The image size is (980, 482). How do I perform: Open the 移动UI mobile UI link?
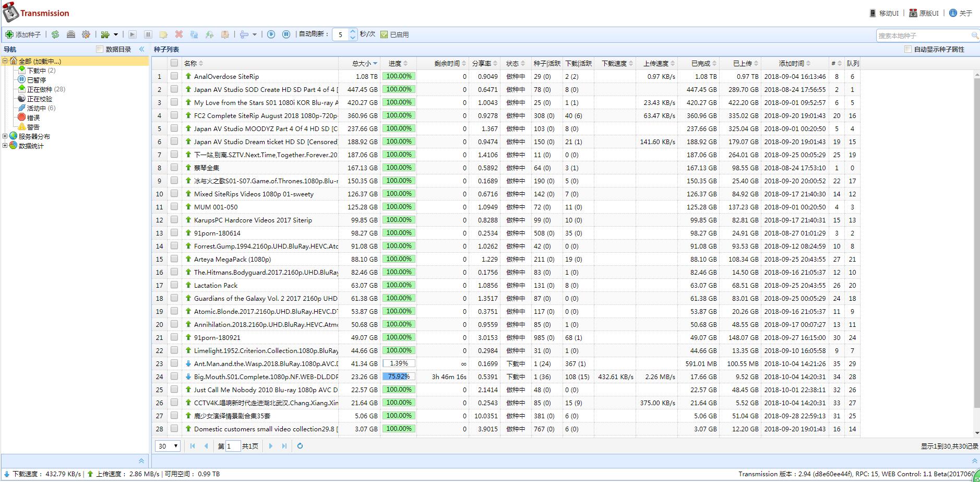click(x=884, y=13)
